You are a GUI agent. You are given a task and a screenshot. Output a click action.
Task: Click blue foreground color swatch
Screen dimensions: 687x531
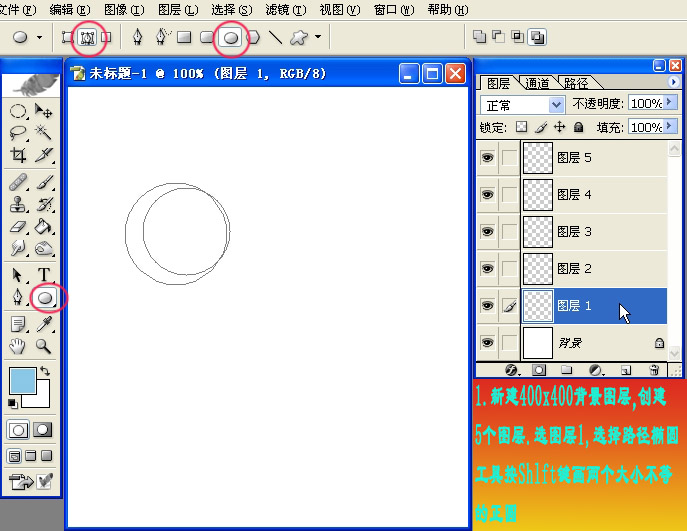coord(23,380)
